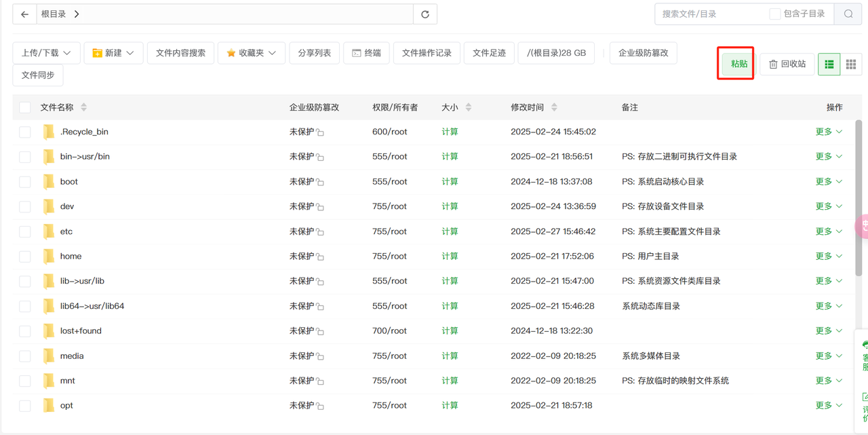The height and width of the screenshot is (435, 868).
Task: Switch to grid view
Action: [851, 64]
